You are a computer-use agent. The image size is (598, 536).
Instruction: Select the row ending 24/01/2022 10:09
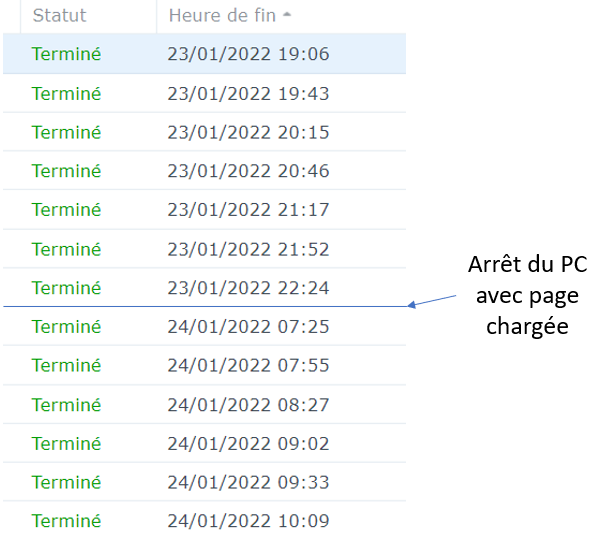point(204,520)
